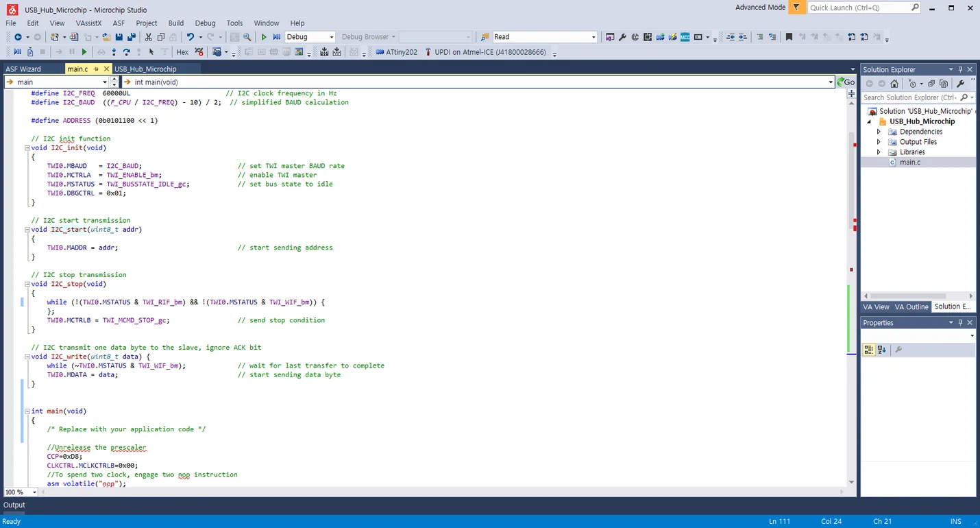
Task: Switch to the USB_Hub_Microchip document tab
Action: coord(145,69)
